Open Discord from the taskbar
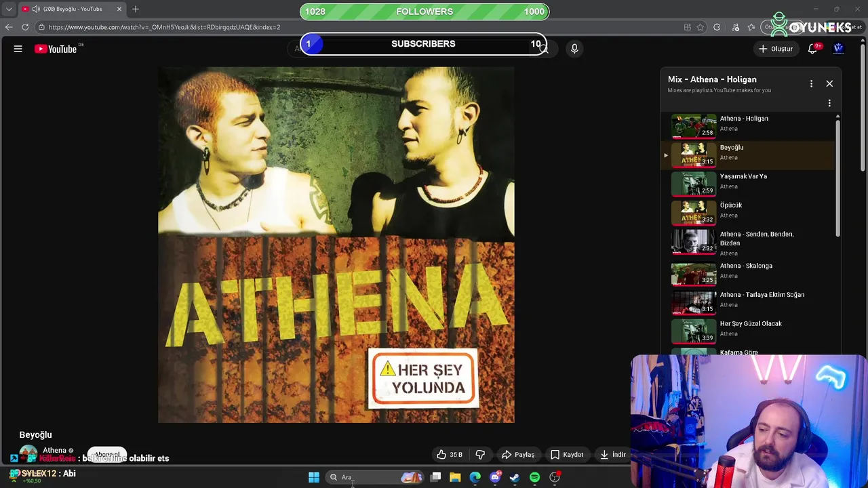Image resolution: width=868 pixels, height=488 pixels. [x=495, y=477]
